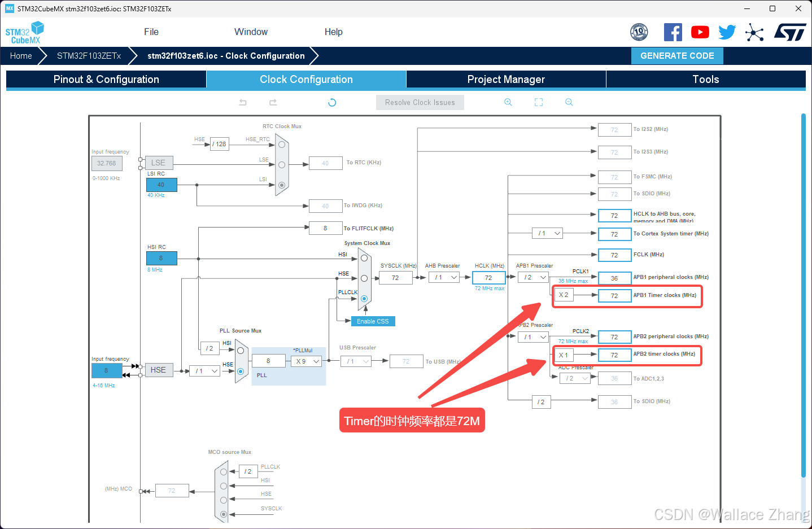This screenshot has width=812, height=529.
Task: Open the ST YouTube channel icon
Action: 700,32
